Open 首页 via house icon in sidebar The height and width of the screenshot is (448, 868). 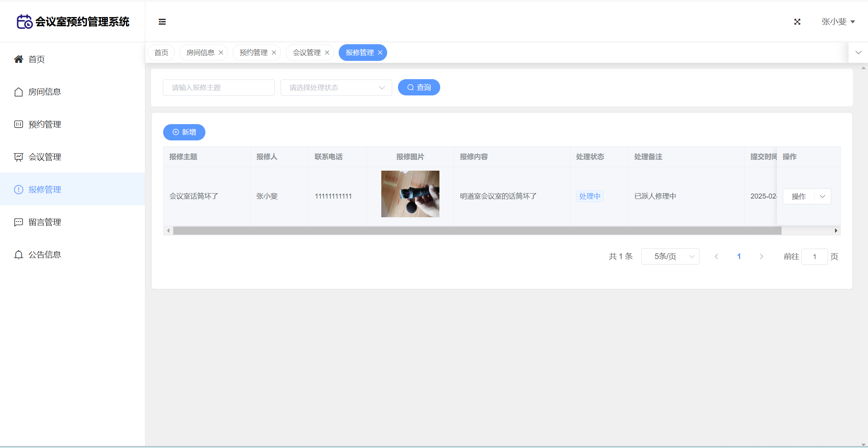[x=19, y=59]
